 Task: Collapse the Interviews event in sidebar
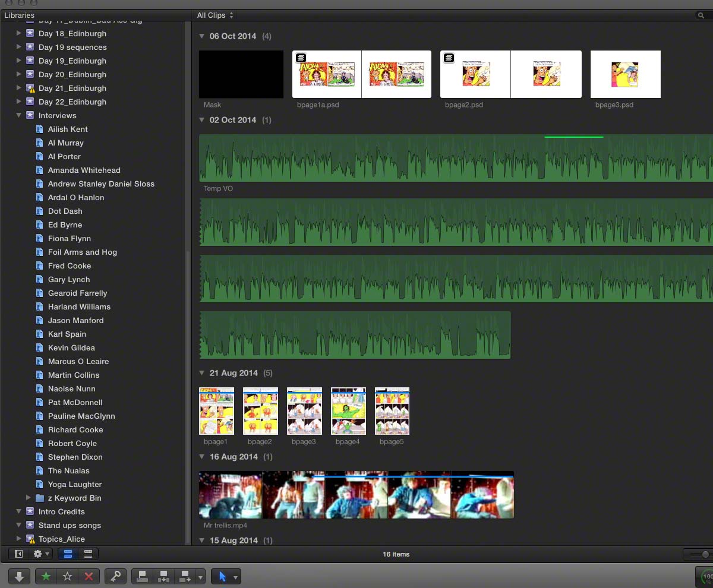click(x=19, y=115)
